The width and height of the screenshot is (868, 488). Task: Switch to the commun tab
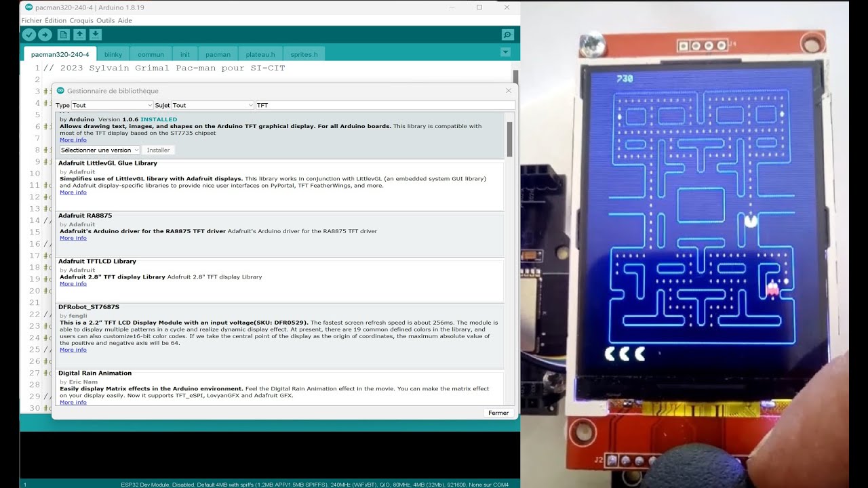click(x=151, y=54)
